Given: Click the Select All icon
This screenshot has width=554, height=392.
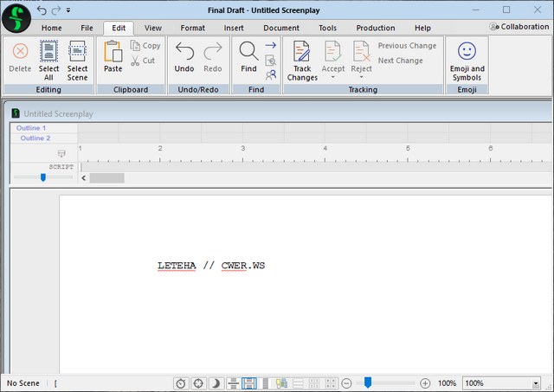Looking at the screenshot, I should (48, 59).
